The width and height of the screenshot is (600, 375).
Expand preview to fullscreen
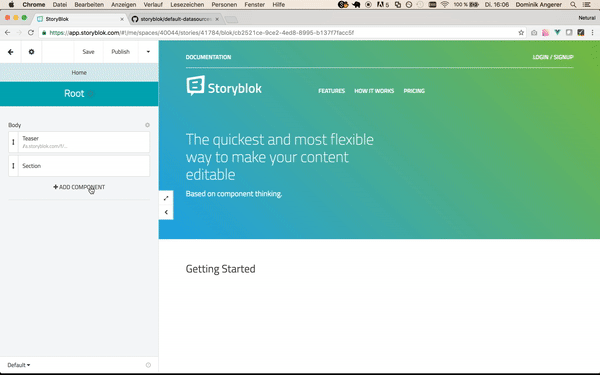tap(166, 198)
